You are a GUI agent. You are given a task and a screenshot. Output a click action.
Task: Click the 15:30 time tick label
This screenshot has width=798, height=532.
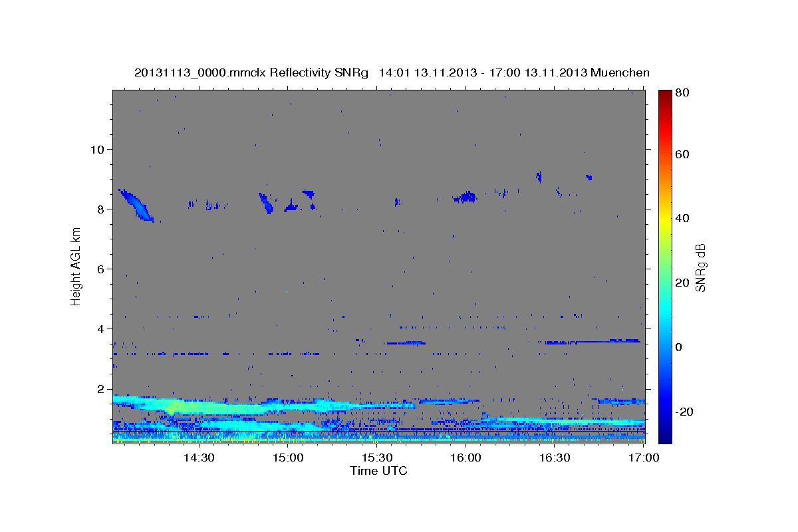point(377,458)
